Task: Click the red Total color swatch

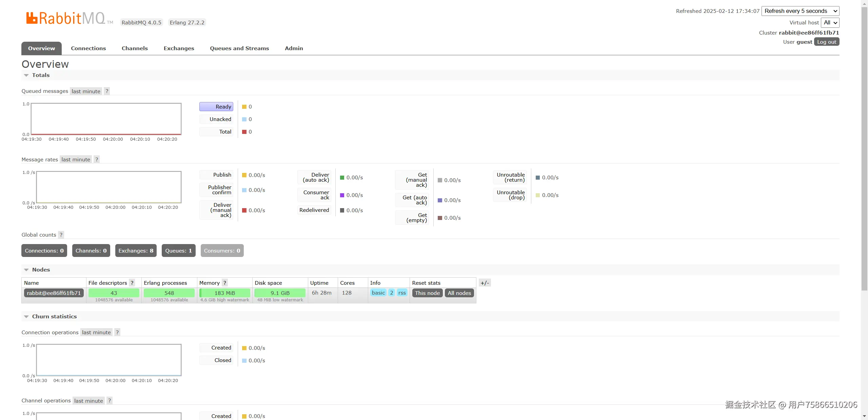Action: point(244,132)
